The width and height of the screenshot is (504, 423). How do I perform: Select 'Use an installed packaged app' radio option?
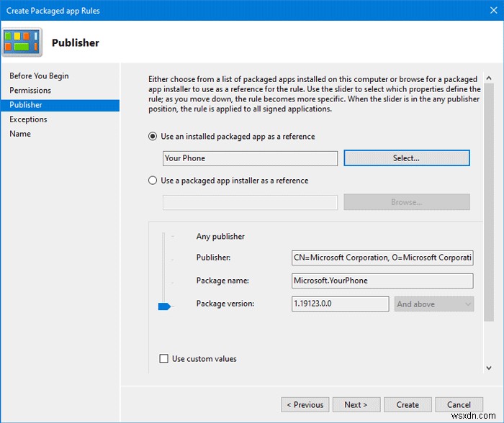coord(153,136)
